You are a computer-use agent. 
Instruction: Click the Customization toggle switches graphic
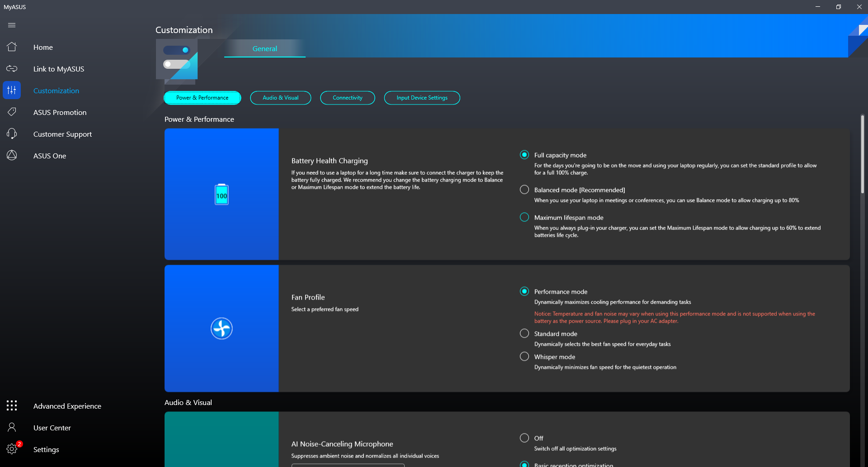177,59
